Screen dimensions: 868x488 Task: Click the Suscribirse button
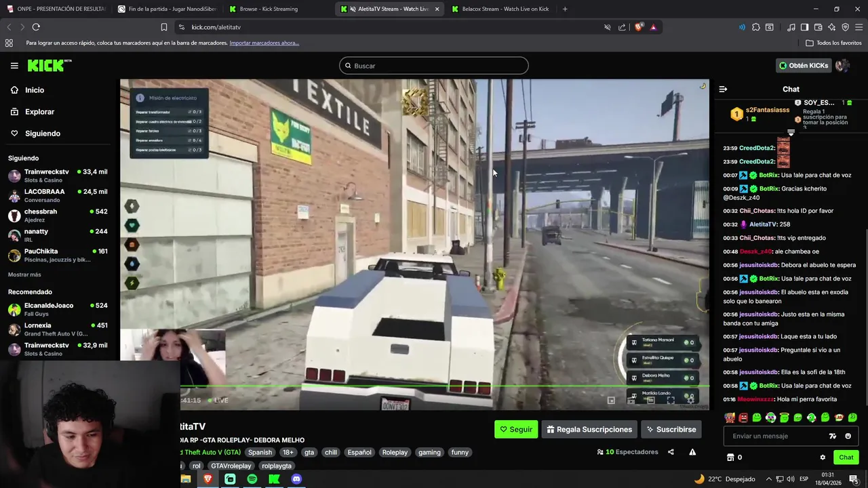671,429
